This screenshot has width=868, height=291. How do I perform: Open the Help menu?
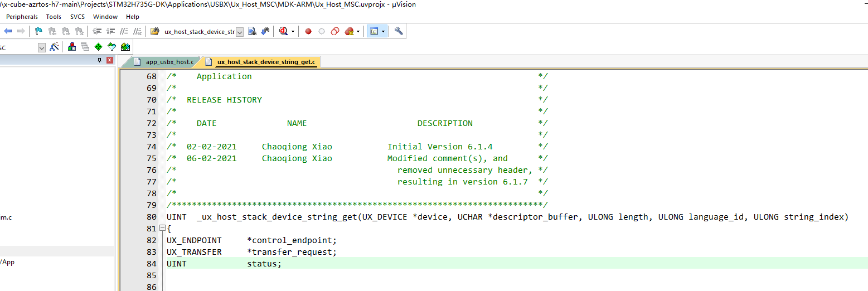click(133, 17)
